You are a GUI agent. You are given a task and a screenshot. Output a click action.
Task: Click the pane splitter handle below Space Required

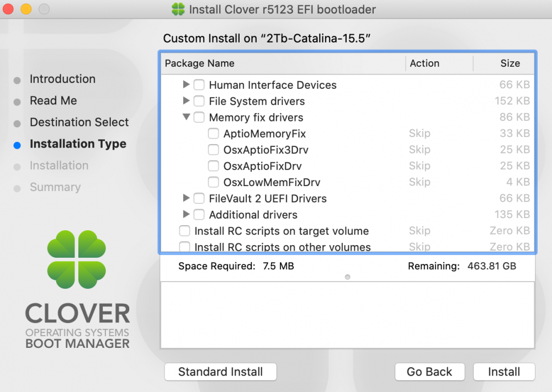[x=347, y=277]
